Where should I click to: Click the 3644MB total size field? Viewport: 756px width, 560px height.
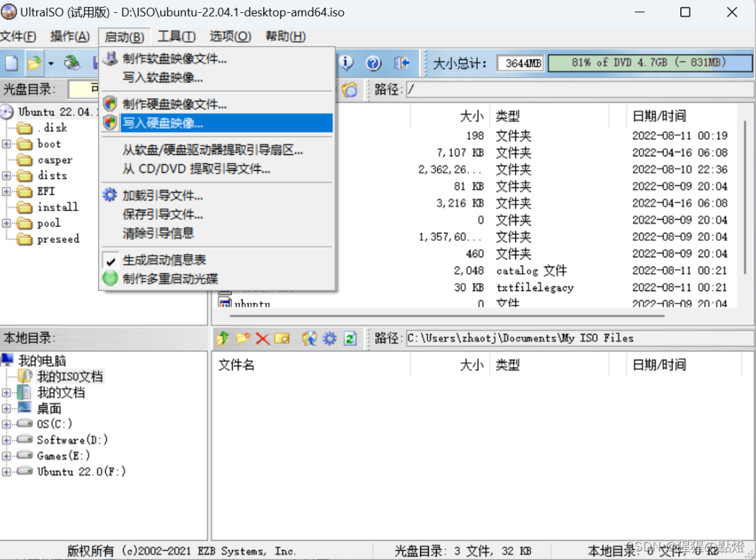point(521,63)
